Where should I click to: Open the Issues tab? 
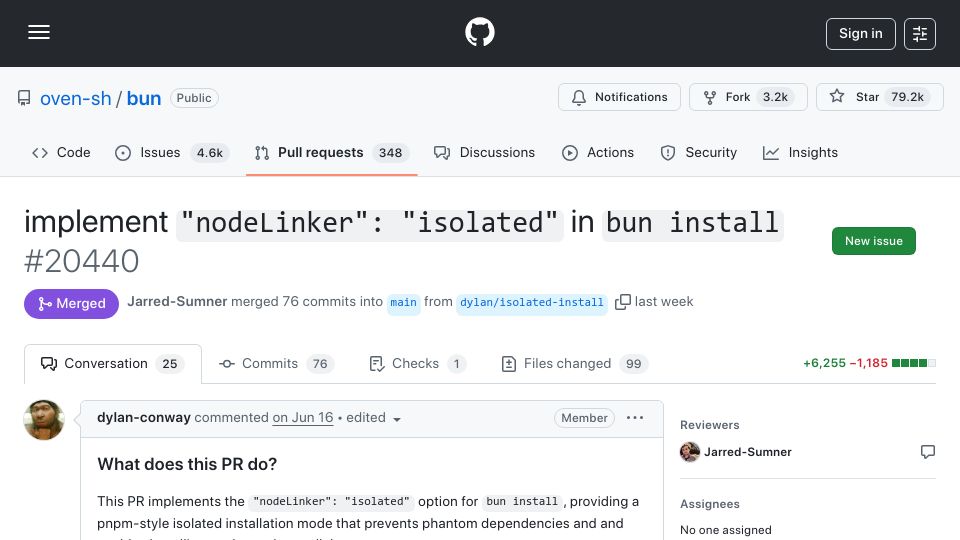171,152
